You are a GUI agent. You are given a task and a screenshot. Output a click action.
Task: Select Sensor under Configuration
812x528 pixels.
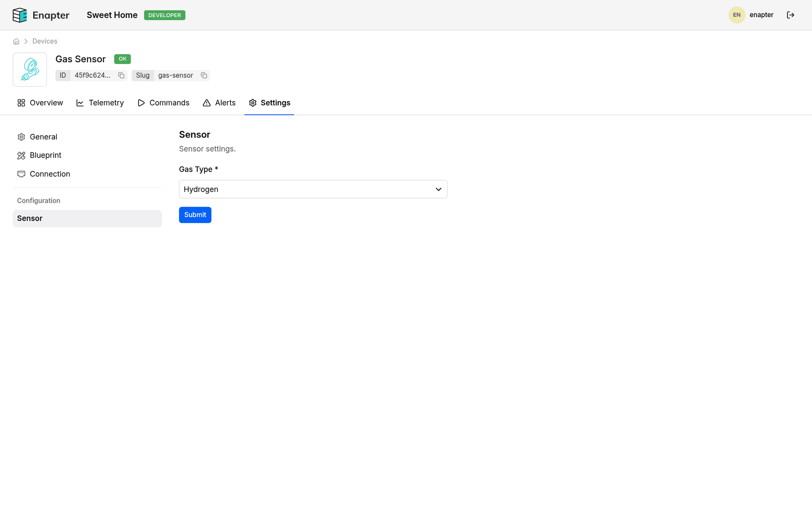pos(30,218)
